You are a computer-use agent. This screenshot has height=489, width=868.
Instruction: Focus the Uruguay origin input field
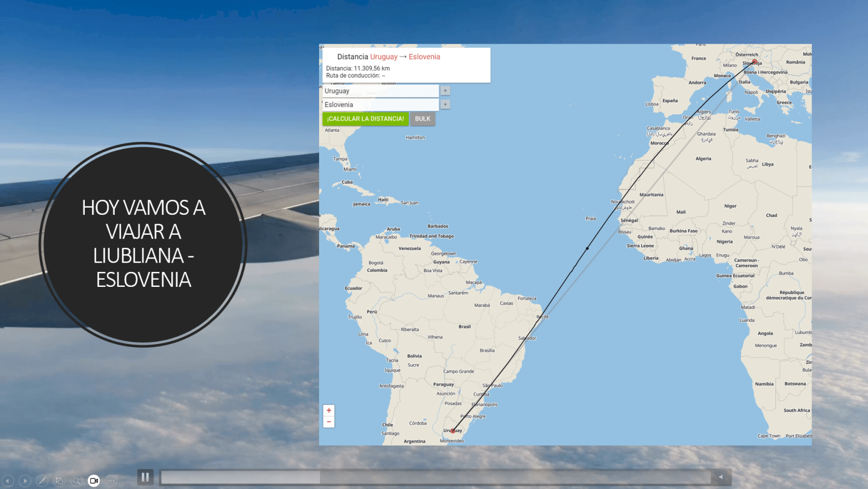(380, 91)
